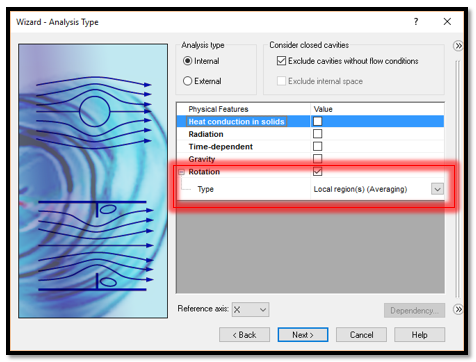Enable Heat conduction in solids checkbox

[x=318, y=121]
